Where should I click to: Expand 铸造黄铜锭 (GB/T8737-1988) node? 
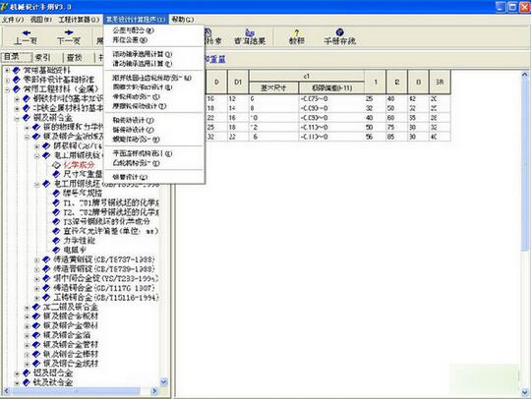point(37,260)
